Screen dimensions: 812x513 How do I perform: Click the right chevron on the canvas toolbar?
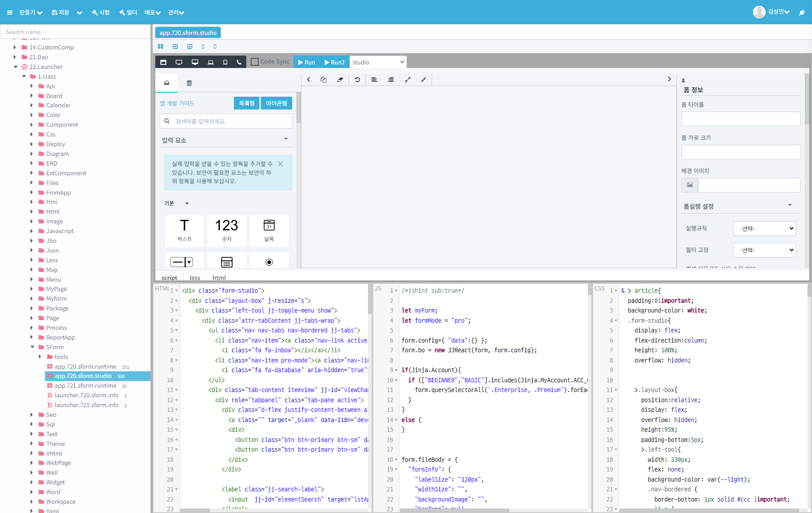[x=669, y=79]
